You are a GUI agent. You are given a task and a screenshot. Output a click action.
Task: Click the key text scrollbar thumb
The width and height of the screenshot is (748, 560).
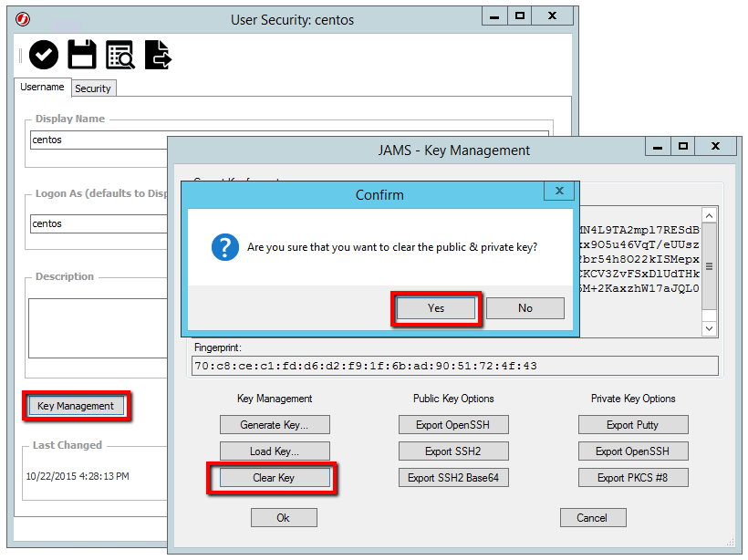[710, 266]
